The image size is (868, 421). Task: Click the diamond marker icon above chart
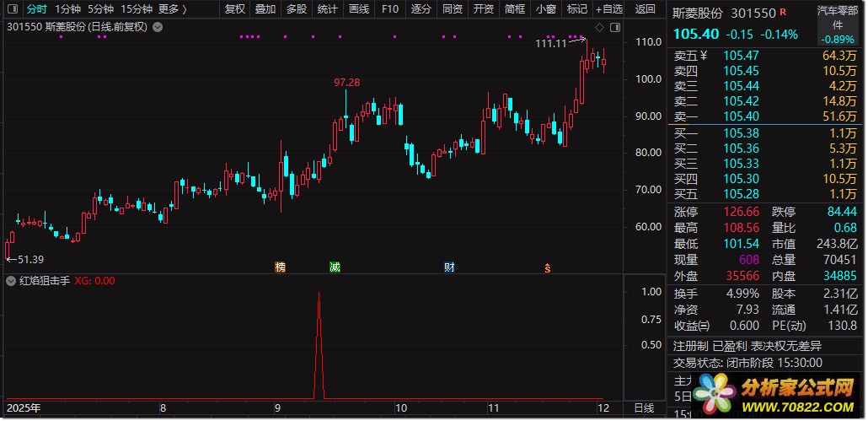(599, 27)
